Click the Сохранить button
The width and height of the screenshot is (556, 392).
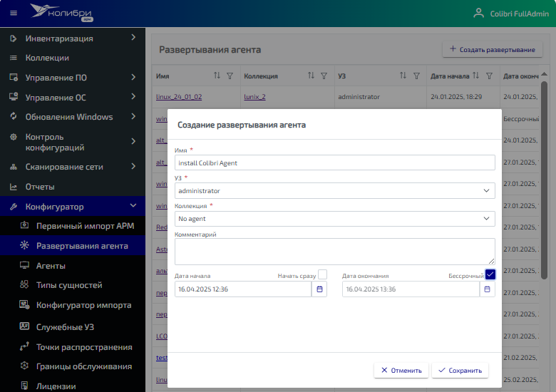point(460,371)
